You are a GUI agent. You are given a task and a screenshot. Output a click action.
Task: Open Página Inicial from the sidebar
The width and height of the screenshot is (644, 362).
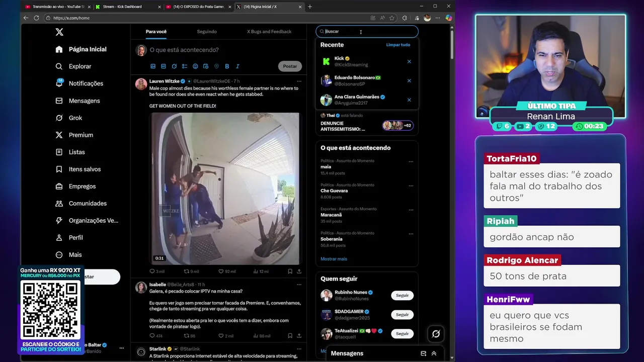coord(81,49)
